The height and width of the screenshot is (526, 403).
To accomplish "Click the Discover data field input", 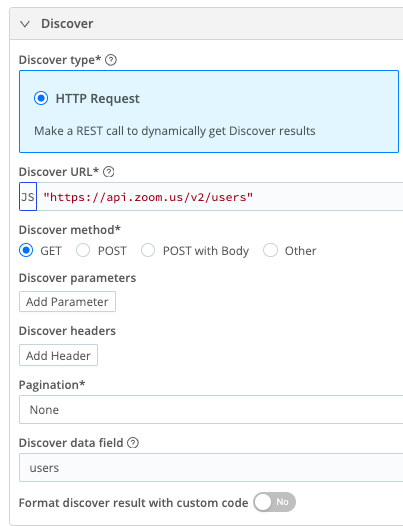I will [x=211, y=468].
